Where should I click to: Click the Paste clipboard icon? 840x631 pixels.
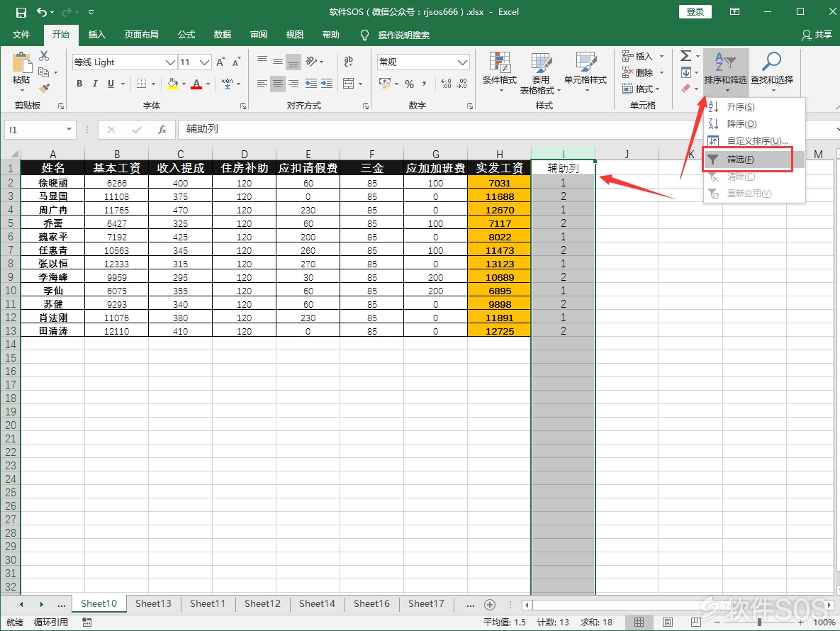click(21, 62)
